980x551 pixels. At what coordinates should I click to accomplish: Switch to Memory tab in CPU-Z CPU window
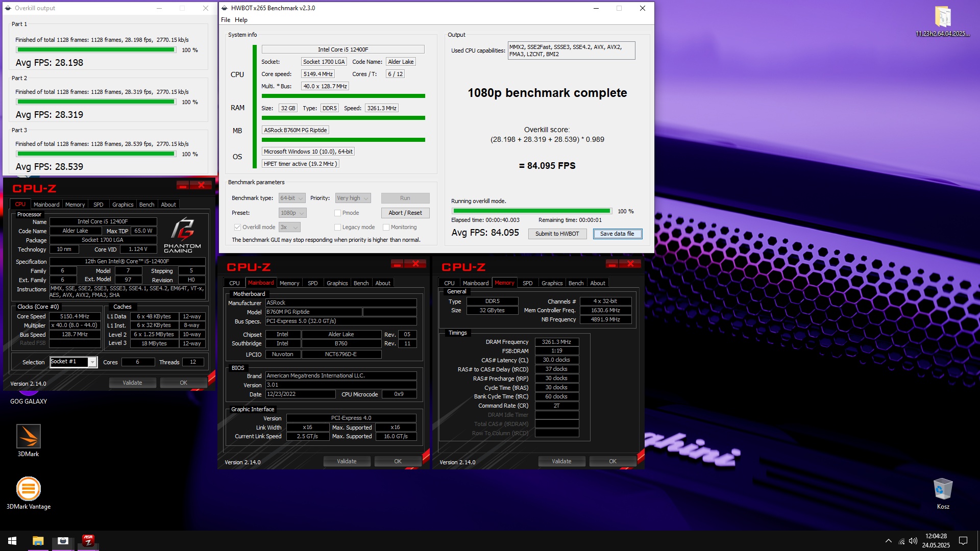click(x=75, y=205)
